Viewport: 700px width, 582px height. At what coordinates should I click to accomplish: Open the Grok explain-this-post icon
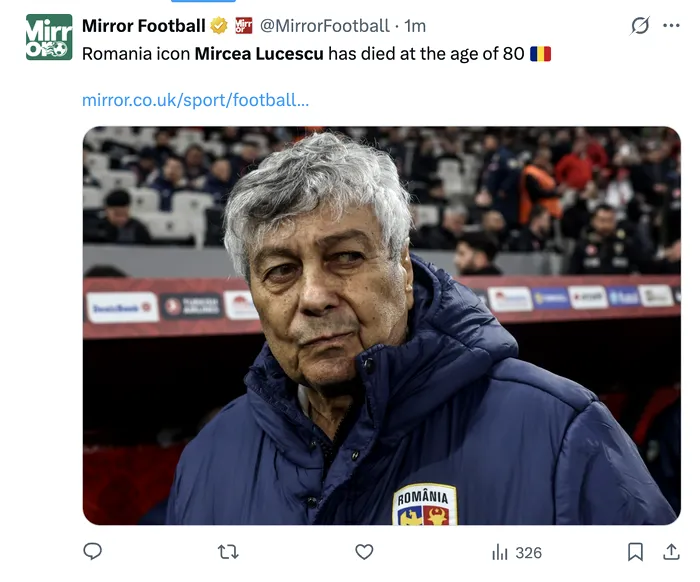(x=639, y=26)
